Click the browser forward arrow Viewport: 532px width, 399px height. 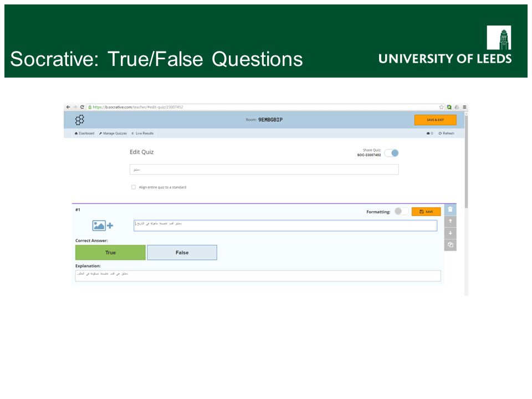[x=75, y=107]
